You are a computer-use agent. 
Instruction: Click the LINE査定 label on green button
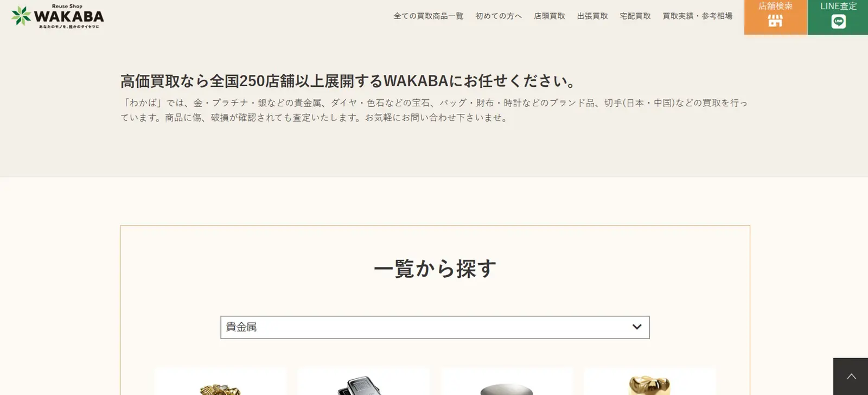tap(839, 6)
